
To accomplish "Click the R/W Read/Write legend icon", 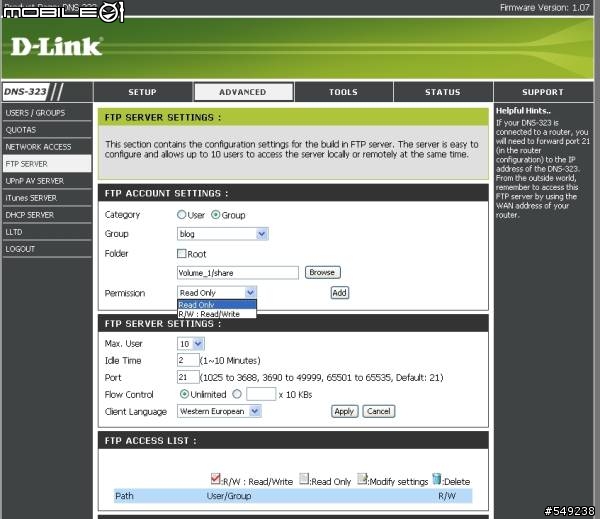I will [x=215, y=478].
